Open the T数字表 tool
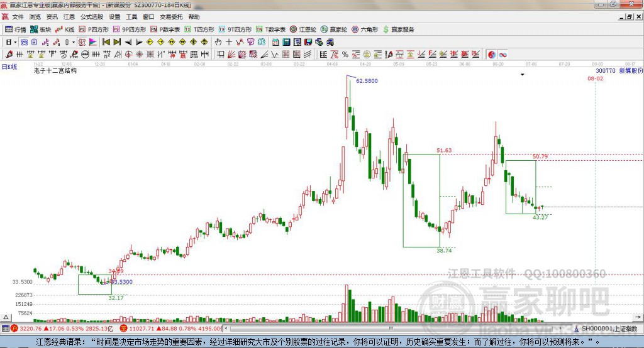This screenshot has height=348, width=644. (270, 29)
